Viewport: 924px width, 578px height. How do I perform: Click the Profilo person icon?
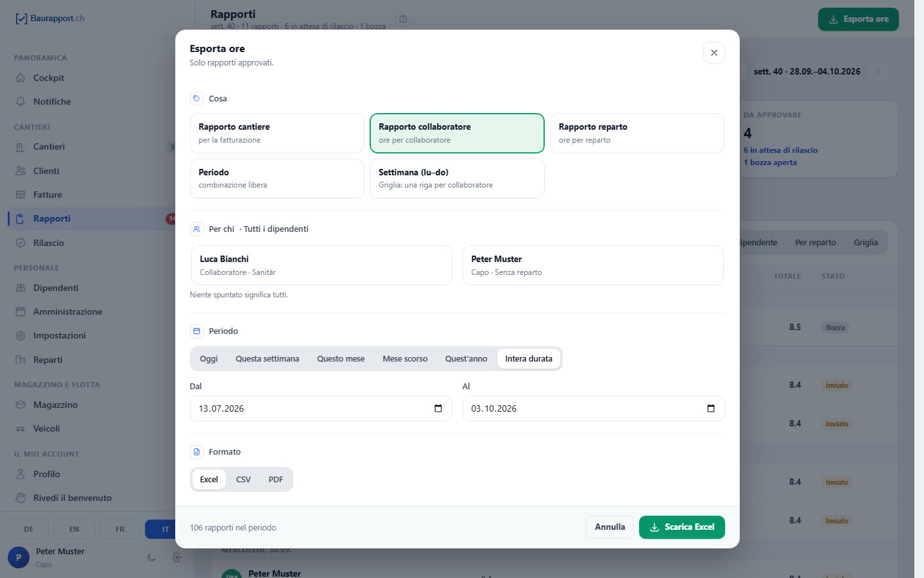pyautogui.click(x=21, y=474)
